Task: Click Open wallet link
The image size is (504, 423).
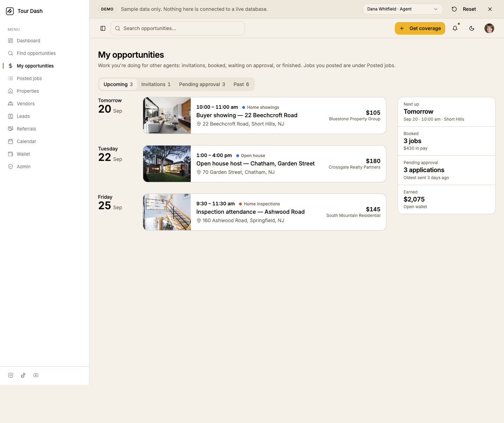Action: [415, 207]
